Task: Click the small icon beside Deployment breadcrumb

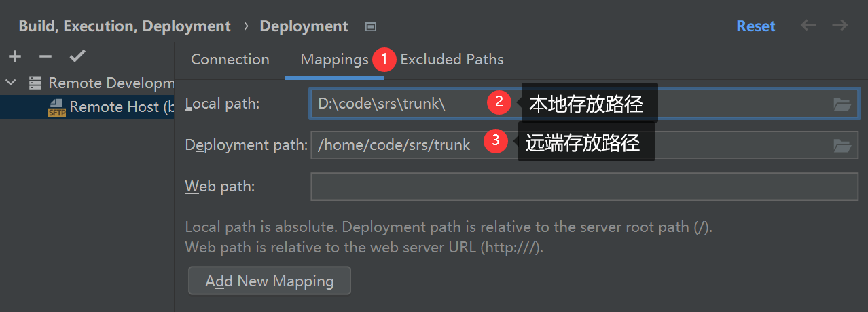Action: 370,26
